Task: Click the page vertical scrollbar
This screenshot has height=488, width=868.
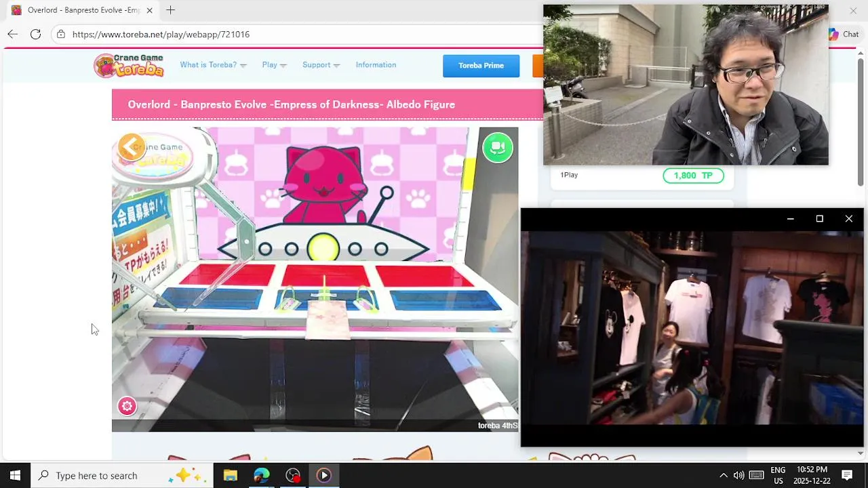Action: pos(861,121)
